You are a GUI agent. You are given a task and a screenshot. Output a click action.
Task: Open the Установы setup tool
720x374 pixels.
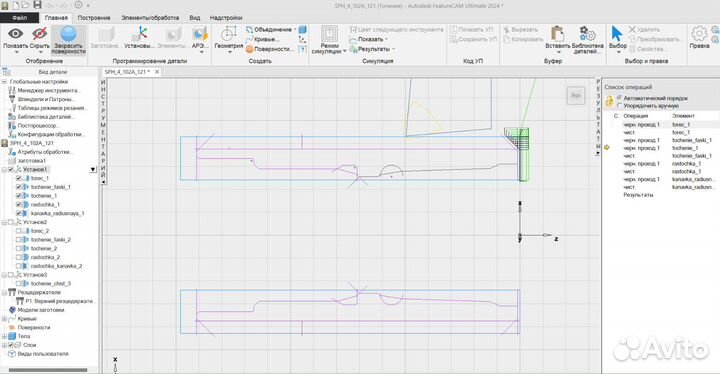pyautogui.click(x=140, y=38)
